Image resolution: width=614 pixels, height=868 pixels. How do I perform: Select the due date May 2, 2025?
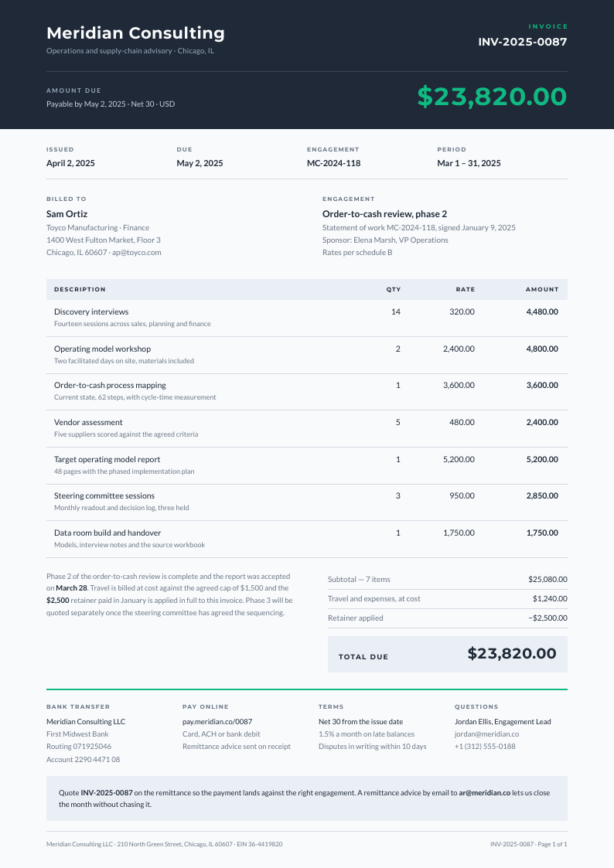tap(200, 163)
